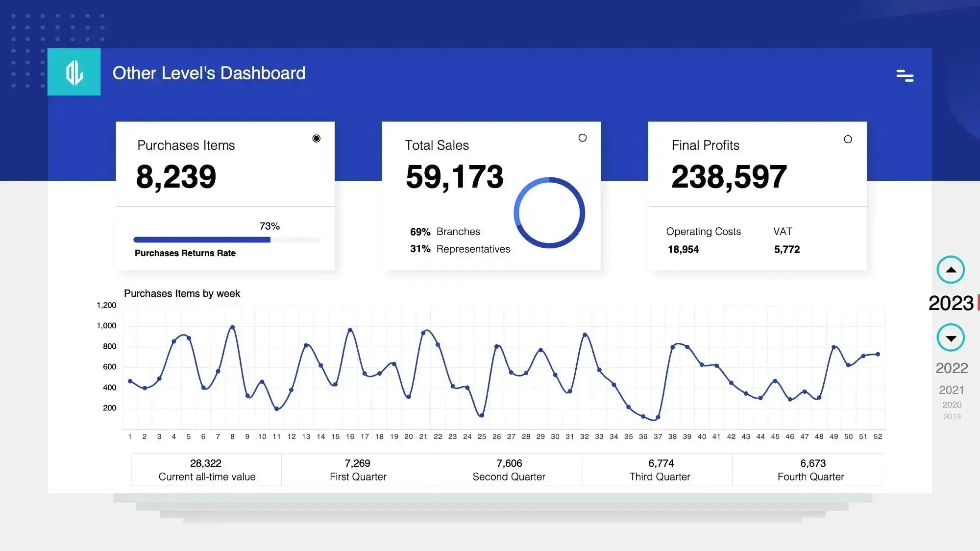The image size is (980, 551).
Task: Select the Final Profits radio button
Action: coord(848,139)
